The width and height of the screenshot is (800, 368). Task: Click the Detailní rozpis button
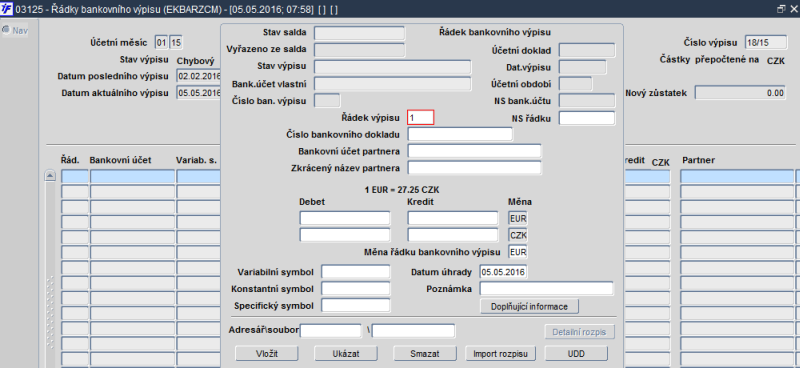tap(580, 332)
